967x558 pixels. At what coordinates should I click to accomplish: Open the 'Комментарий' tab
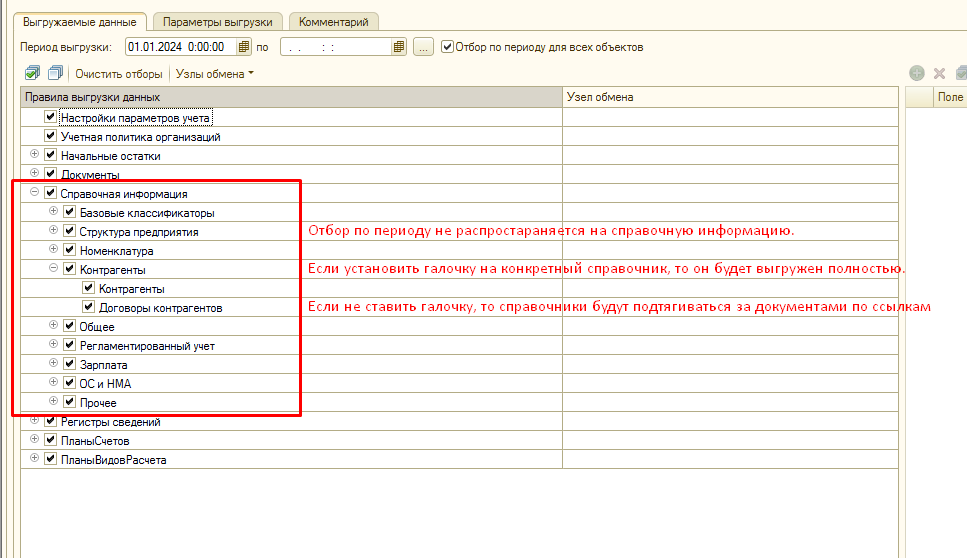coord(333,21)
